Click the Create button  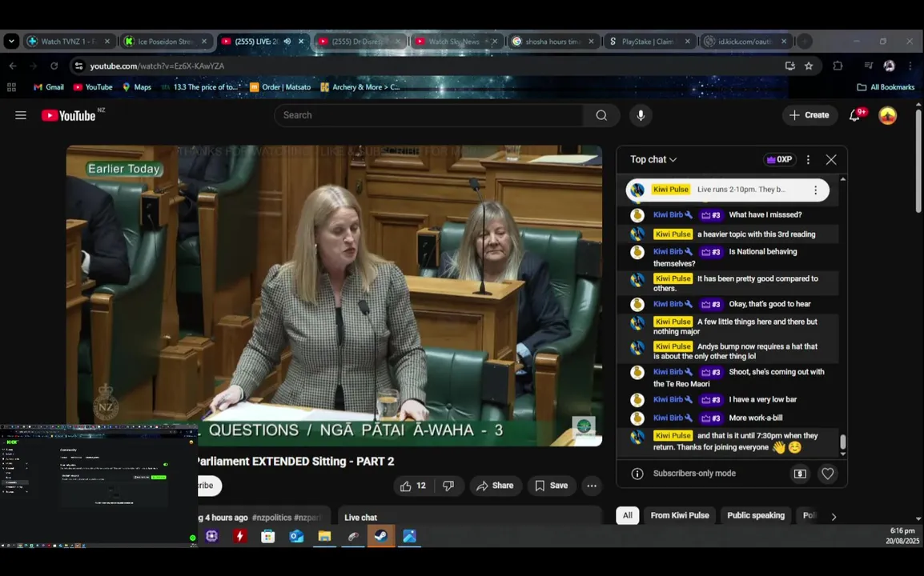pyautogui.click(x=809, y=115)
